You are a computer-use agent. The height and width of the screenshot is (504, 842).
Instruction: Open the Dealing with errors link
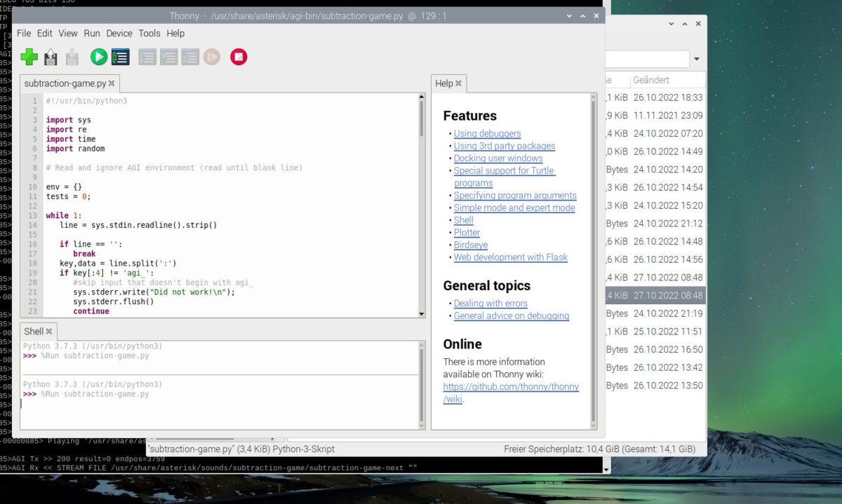pos(490,304)
